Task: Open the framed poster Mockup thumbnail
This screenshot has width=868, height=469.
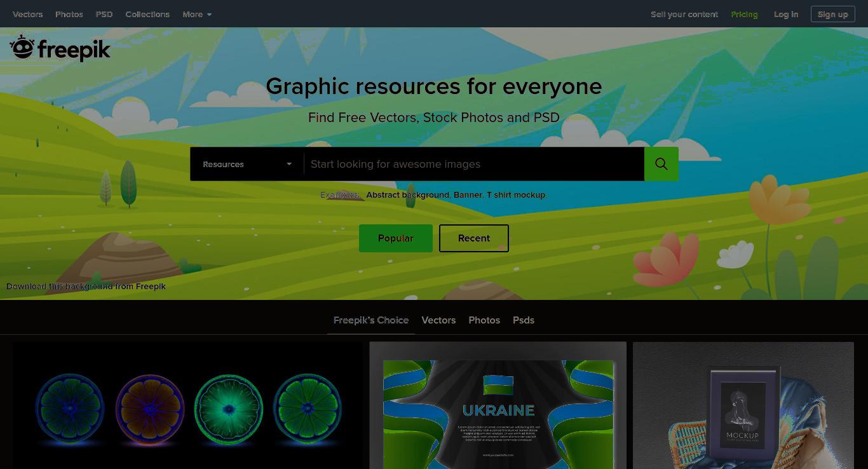Action: 743,405
